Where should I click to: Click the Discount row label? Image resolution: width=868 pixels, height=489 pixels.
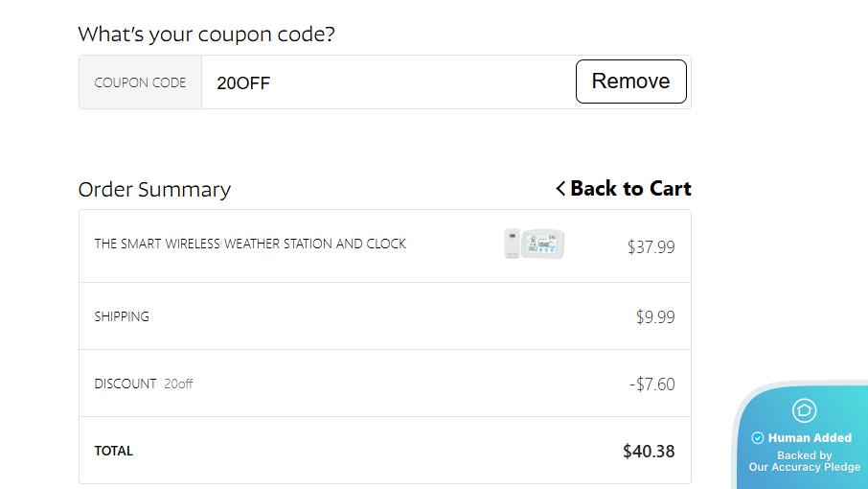pos(126,384)
